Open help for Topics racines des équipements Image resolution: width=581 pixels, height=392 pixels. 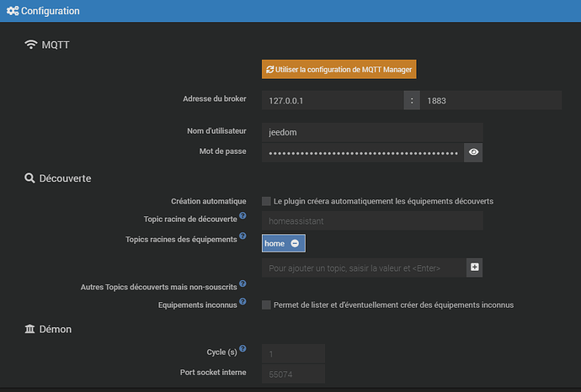243,238
